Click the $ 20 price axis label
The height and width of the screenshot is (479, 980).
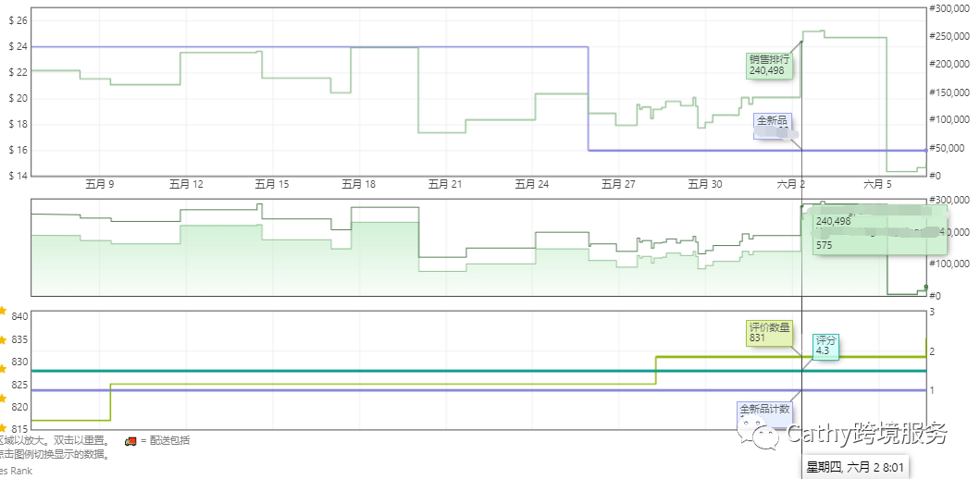19,98
